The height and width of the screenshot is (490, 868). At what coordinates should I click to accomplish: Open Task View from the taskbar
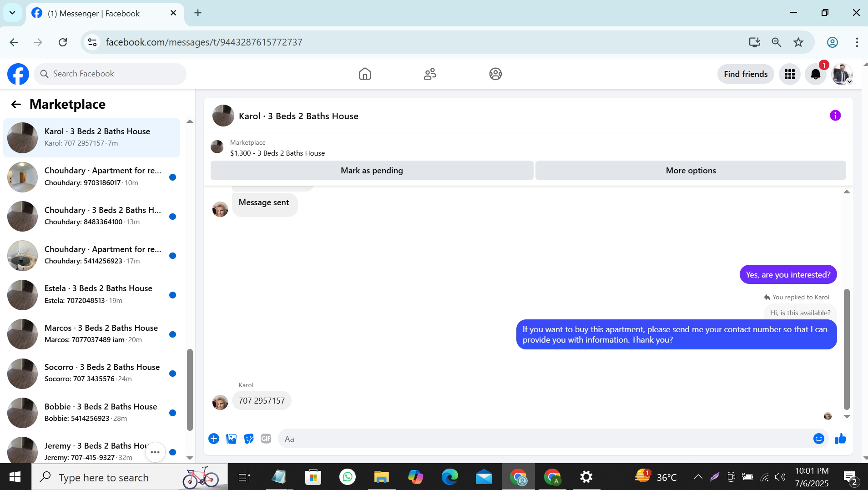click(244, 477)
